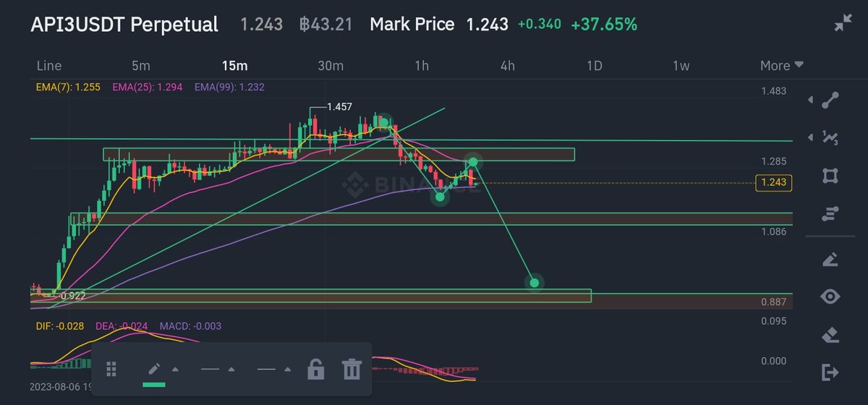Viewport: 868px width, 405px height.
Task: Click the EMA(25) indicator label
Action: (x=147, y=88)
